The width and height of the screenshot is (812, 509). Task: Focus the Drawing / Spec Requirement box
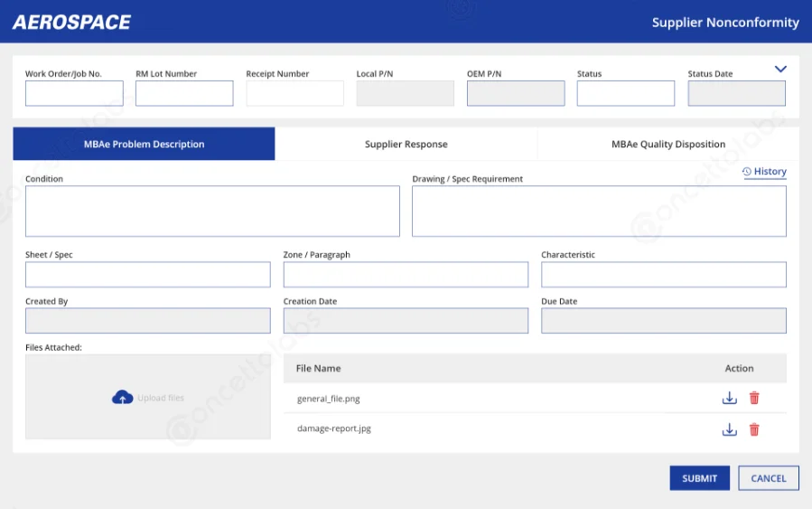(599, 212)
